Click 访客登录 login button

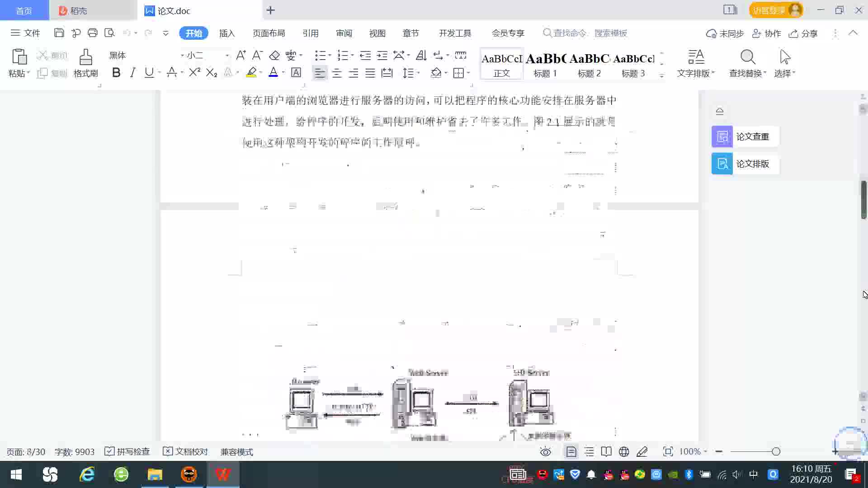776,10
